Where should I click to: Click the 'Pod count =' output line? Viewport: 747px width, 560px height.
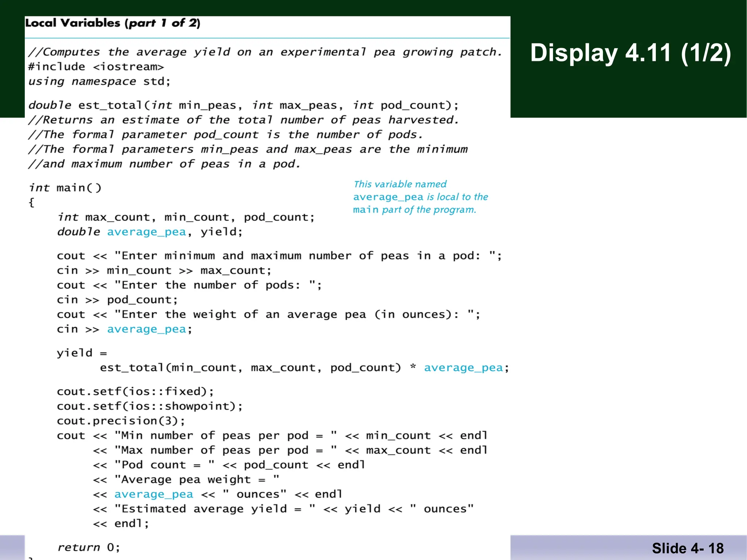click(229, 465)
